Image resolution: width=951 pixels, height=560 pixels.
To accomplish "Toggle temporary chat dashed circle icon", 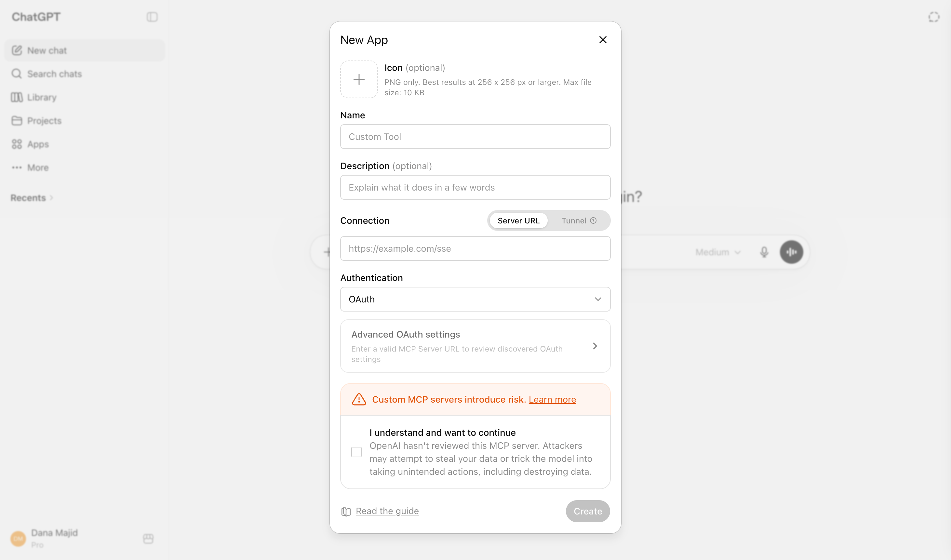I will 934,17.
